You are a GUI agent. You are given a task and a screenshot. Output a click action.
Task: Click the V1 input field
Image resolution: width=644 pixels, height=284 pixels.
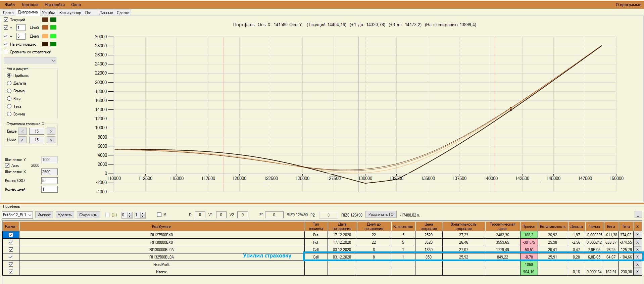coord(221,215)
